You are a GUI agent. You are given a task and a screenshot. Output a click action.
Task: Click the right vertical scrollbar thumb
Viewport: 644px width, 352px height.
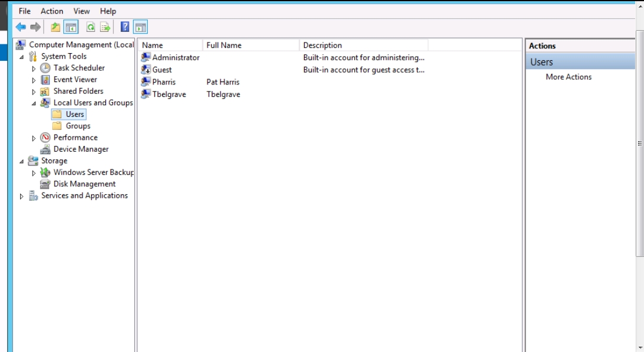pos(639,144)
